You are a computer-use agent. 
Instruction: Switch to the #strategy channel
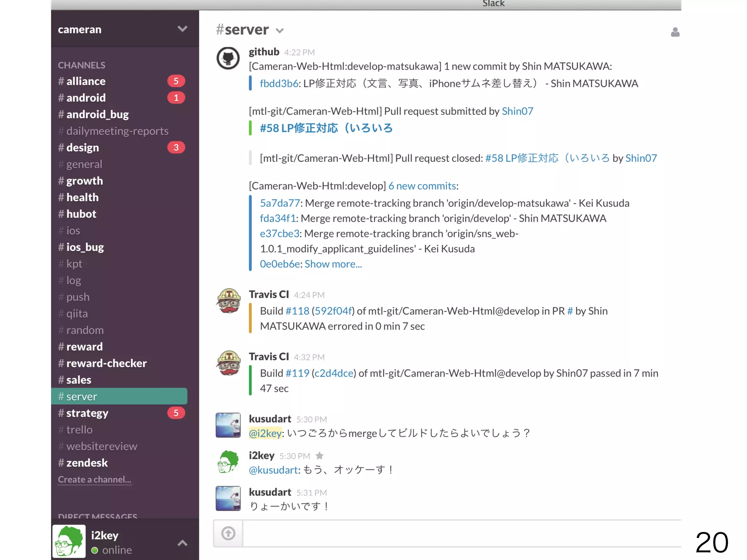[x=87, y=413]
